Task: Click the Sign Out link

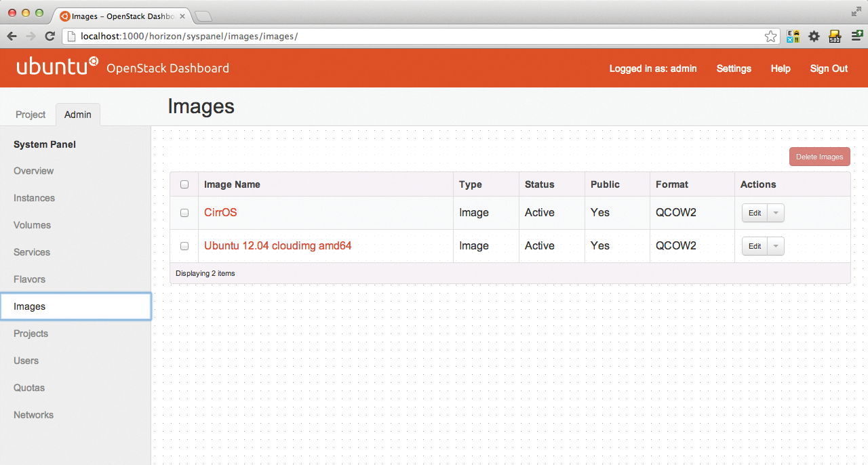Action: pyautogui.click(x=829, y=68)
